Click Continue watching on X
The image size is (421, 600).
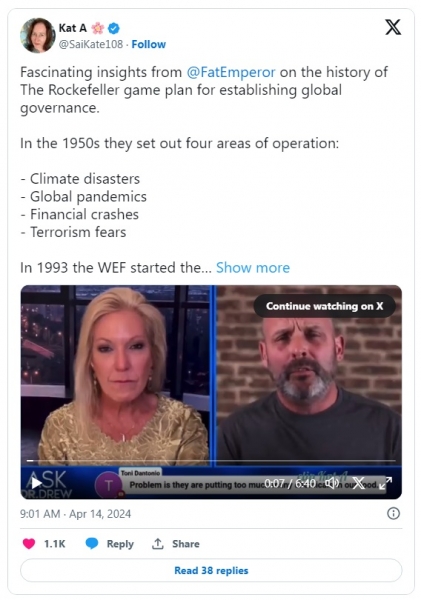pos(325,306)
